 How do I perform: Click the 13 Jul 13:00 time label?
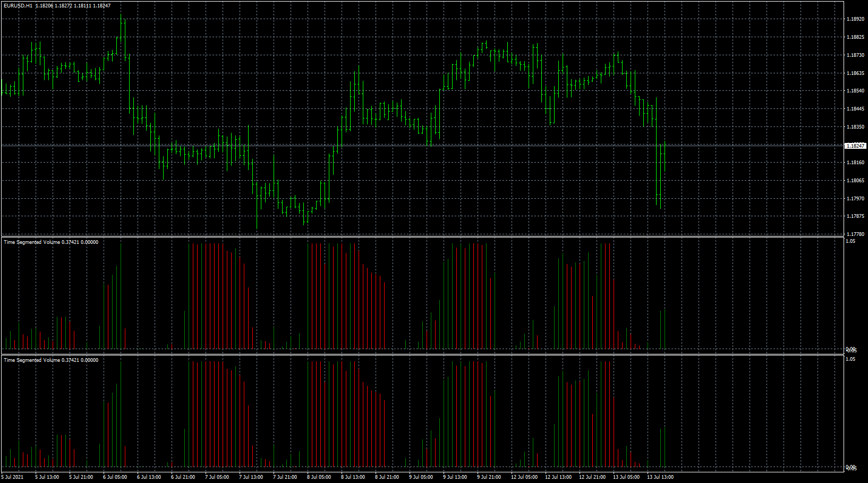point(660,477)
